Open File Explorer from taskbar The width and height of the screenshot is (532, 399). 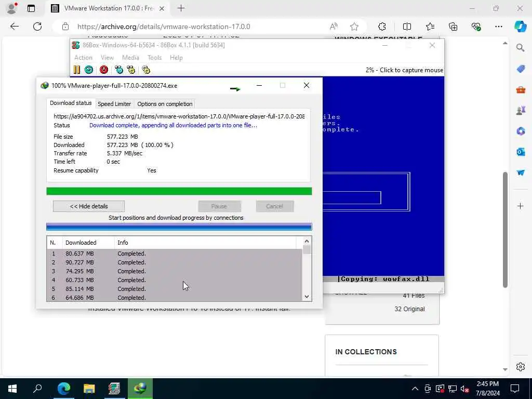pyautogui.click(x=89, y=389)
